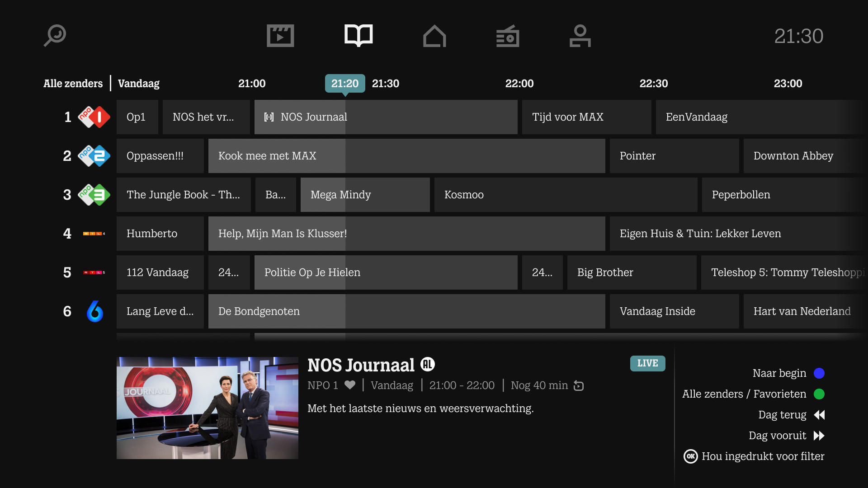
Task: Select Kook mee met MAX program
Action: click(407, 156)
